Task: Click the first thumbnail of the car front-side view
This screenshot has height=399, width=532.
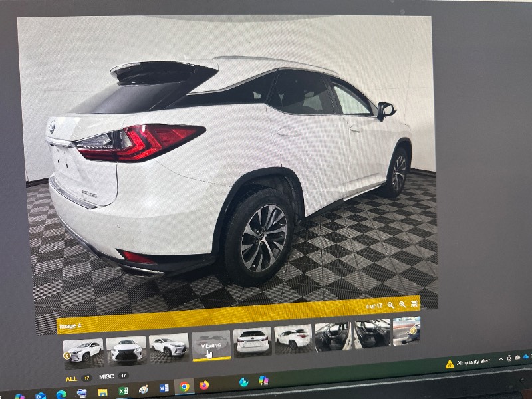Action: tap(83, 351)
